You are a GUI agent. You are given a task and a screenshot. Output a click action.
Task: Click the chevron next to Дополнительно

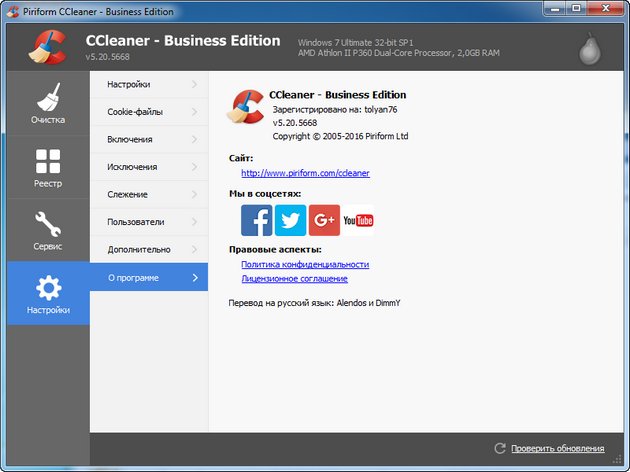click(x=194, y=249)
